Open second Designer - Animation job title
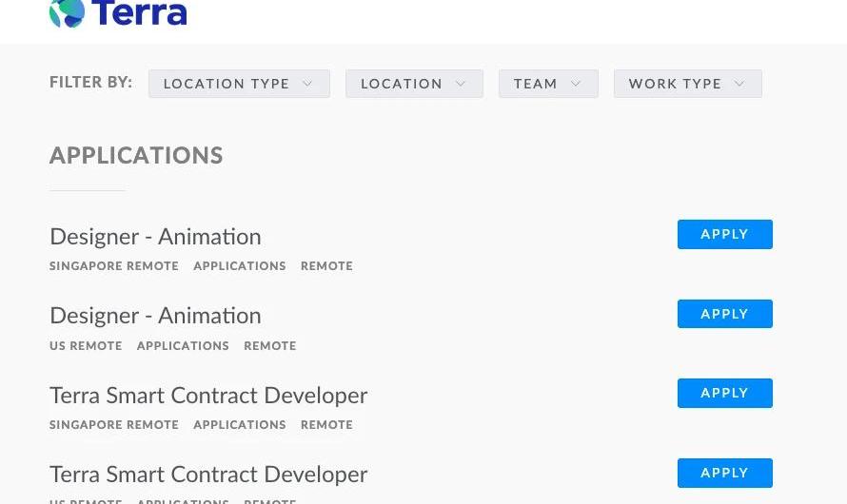 click(x=155, y=316)
